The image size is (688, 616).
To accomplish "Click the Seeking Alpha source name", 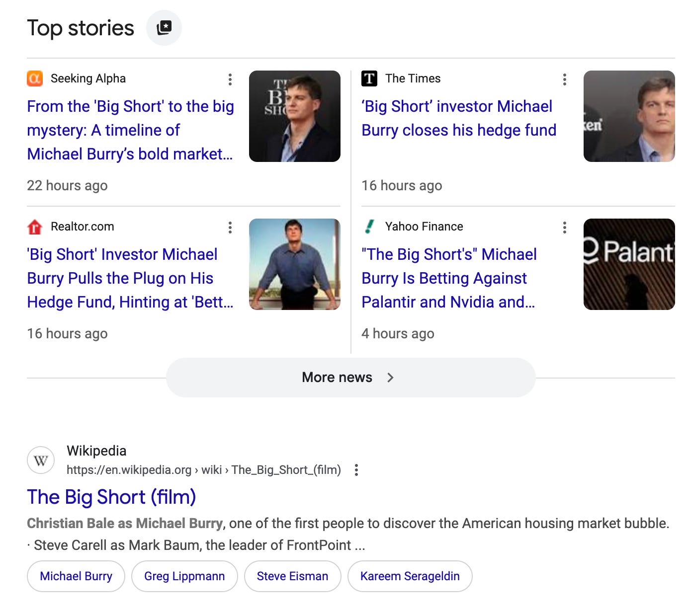I will coord(88,78).
